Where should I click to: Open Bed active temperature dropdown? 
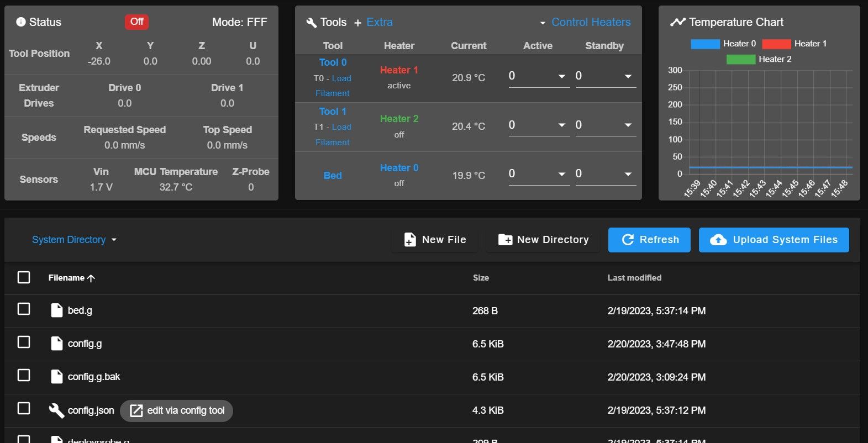pos(562,174)
